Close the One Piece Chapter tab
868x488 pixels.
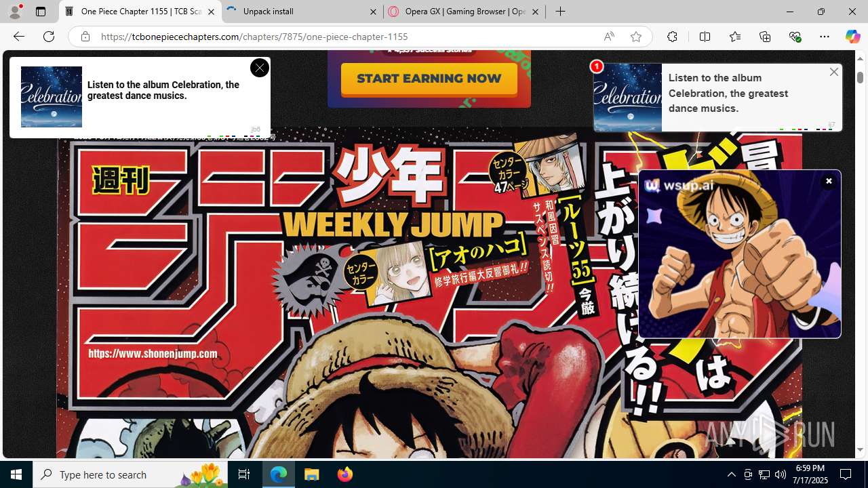211,12
